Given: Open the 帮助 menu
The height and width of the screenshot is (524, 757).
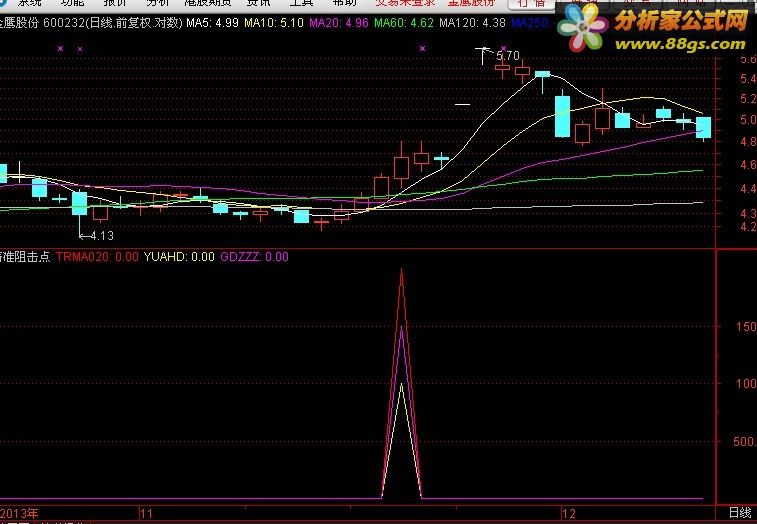Looking at the screenshot, I should click(345, 2).
